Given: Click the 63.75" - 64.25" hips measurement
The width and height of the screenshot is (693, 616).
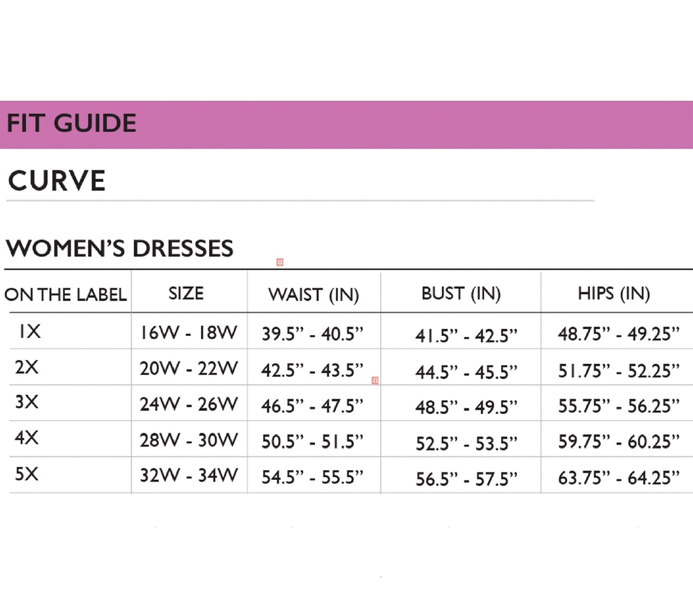Looking at the screenshot, I should click(619, 478).
